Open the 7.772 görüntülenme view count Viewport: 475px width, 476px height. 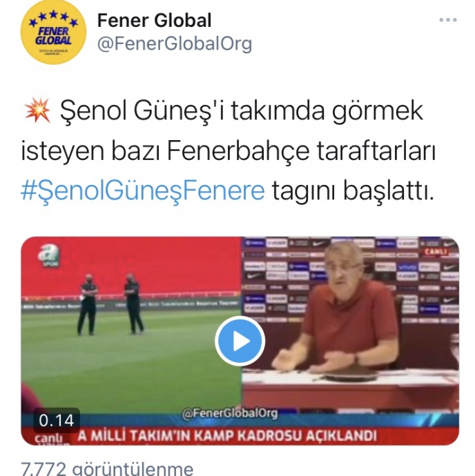click(x=107, y=468)
